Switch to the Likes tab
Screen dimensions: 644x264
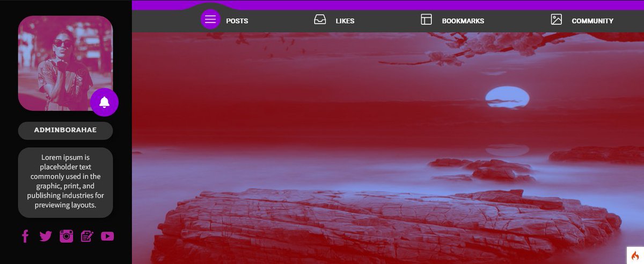[x=345, y=21]
